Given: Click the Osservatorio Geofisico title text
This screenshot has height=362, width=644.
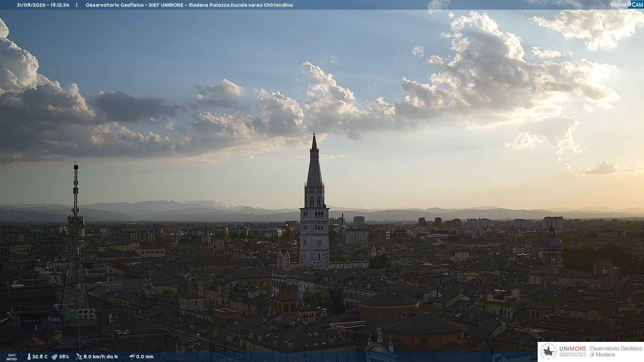Looking at the screenshot, I should click(x=115, y=5).
